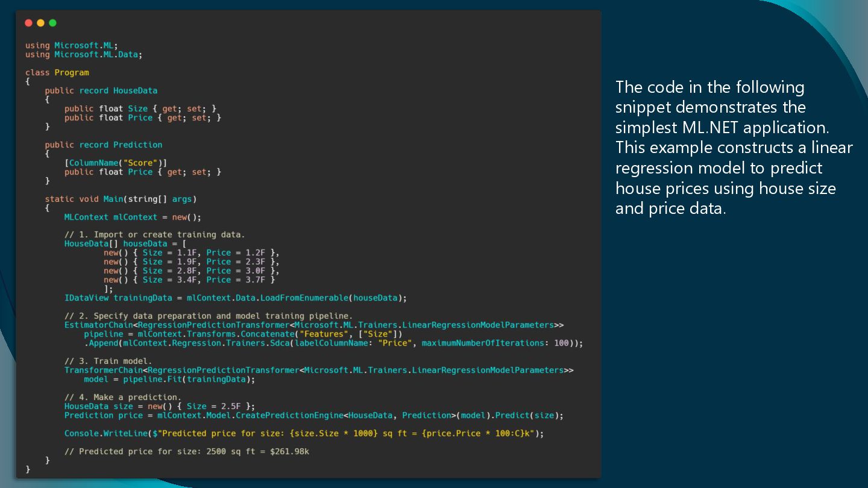Click the line 'using Microsoft.ML;'
The width and height of the screenshot is (868, 488).
[71, 45]
